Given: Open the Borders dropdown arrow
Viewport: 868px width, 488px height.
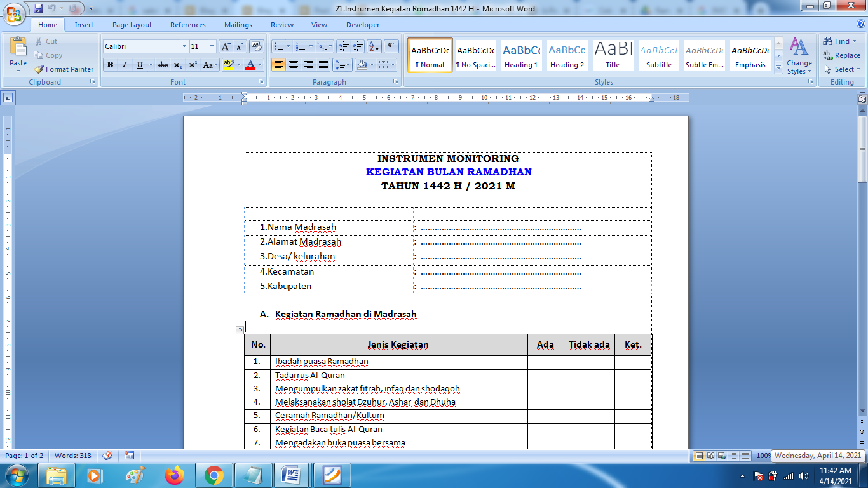Looking at the screenshot, I should tap(393, 65).
